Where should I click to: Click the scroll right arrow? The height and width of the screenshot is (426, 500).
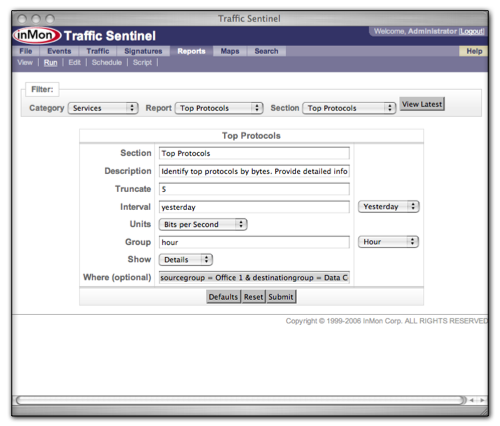482,400
